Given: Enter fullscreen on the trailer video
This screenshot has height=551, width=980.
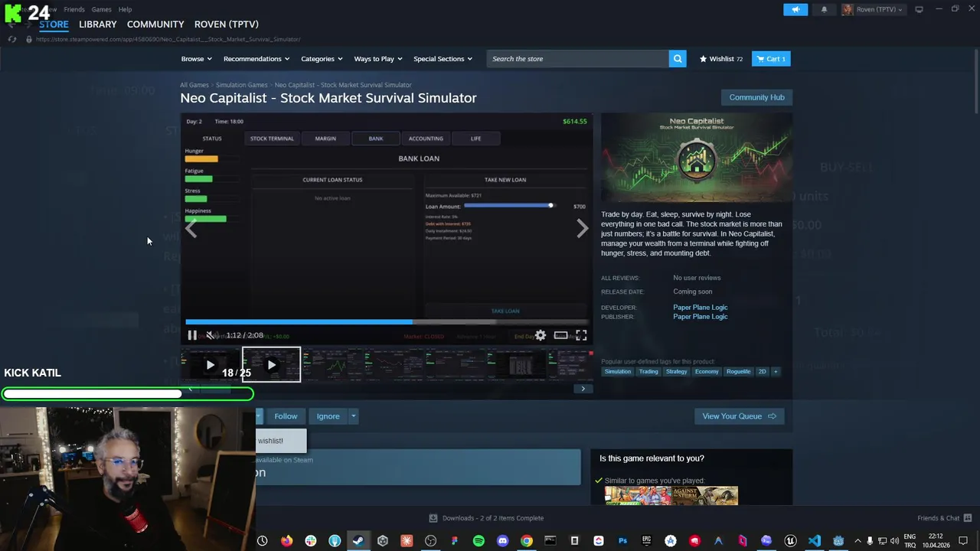Looking at the screenshot, I should pyautogui.click(x=581, y=335).
